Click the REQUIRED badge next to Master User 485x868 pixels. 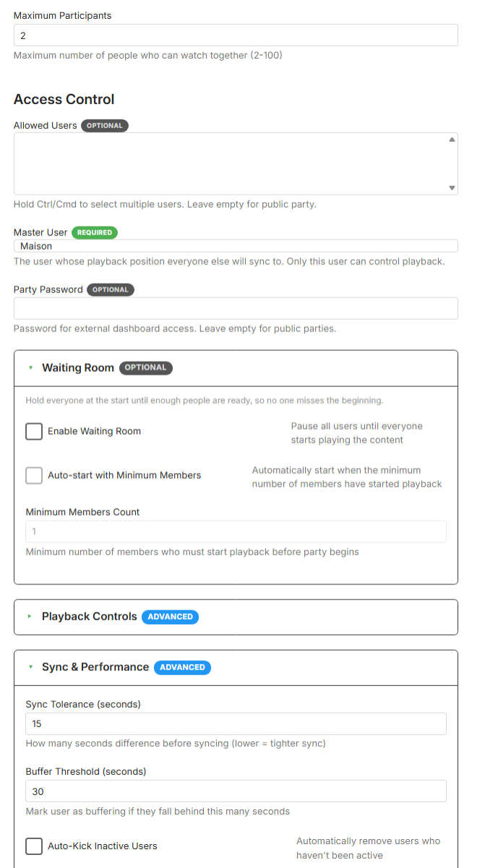[x=95, y=233]
